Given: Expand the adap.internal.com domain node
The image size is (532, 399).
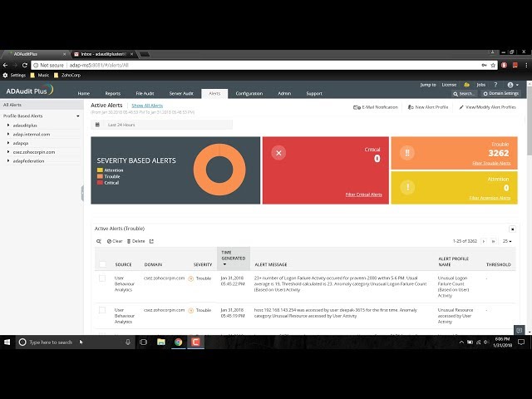Looking at the screenshot, I should point(8,134).
